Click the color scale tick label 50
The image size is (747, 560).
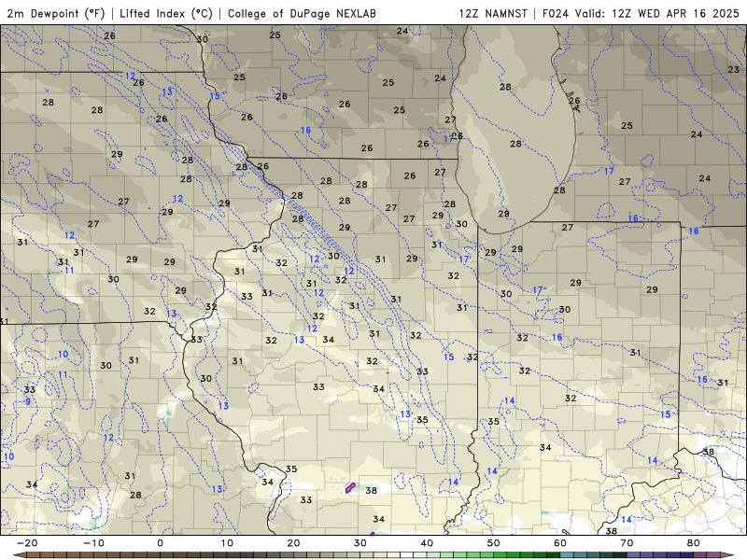(494, 543)
